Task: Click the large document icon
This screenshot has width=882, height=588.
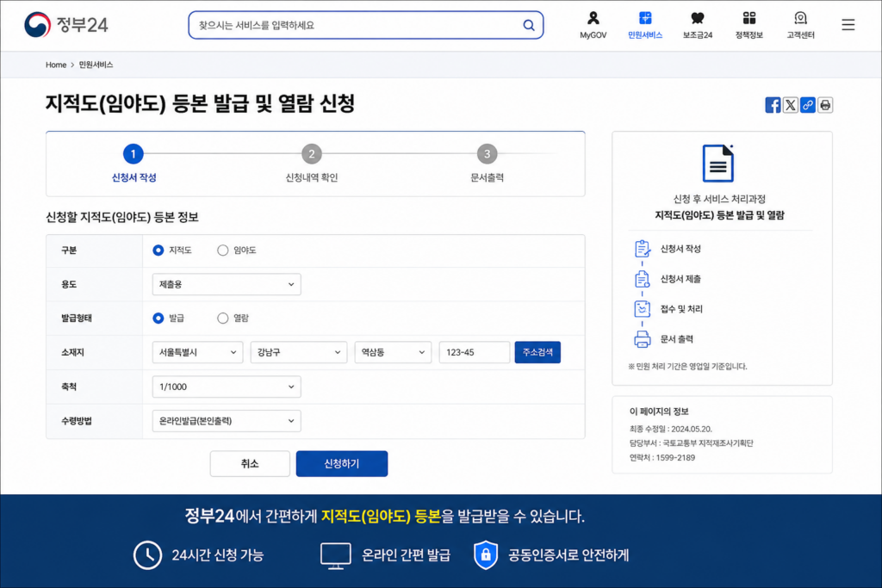Action: 718,163
